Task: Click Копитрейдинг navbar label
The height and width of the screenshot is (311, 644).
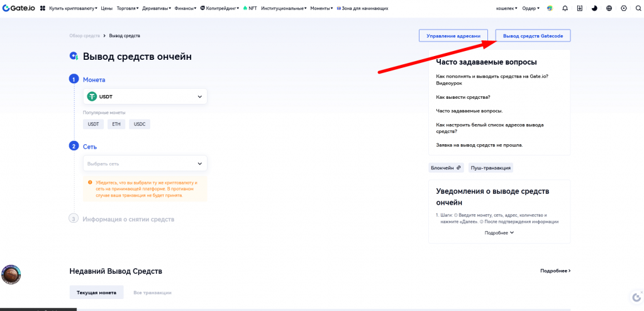Action: click(x=222, y=8)
